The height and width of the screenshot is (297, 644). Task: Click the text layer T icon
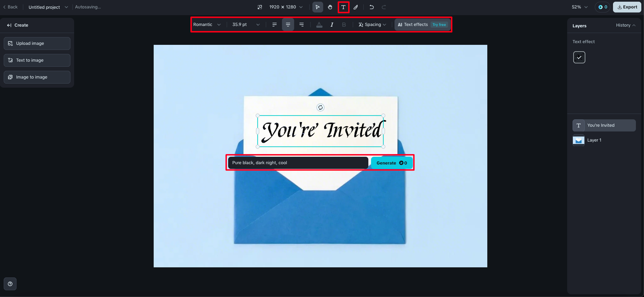tap(579, 125)
